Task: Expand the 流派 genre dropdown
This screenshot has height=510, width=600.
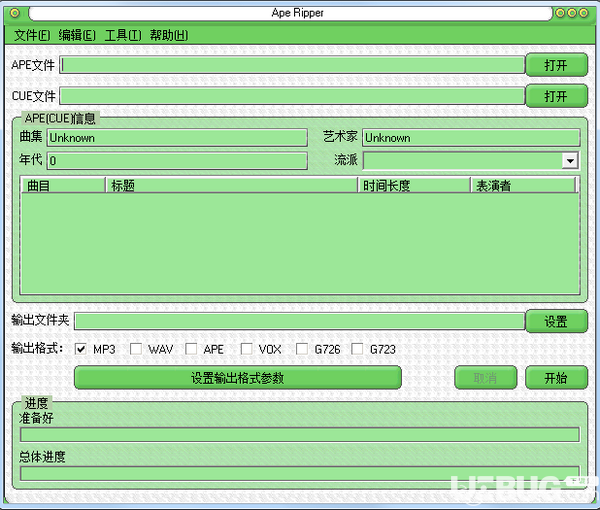Action: pyautogui.click(x=570, y=161)
